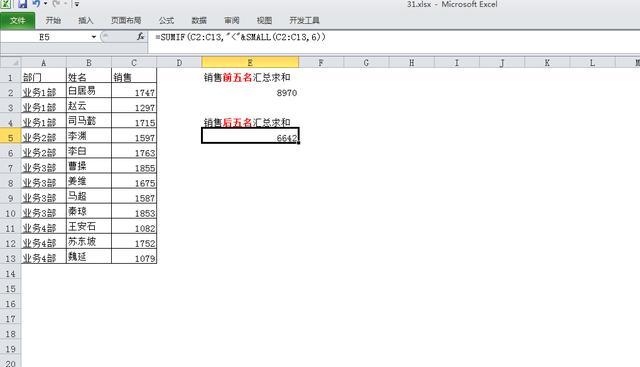The height and width of the screenshot is (367, 640).
Task: Select column K header
Action: [547, 62]
